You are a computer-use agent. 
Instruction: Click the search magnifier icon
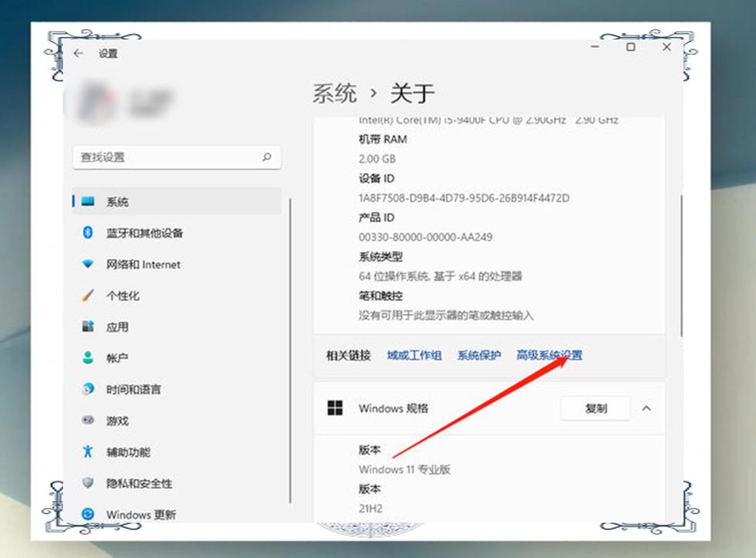tap(267, 157)
